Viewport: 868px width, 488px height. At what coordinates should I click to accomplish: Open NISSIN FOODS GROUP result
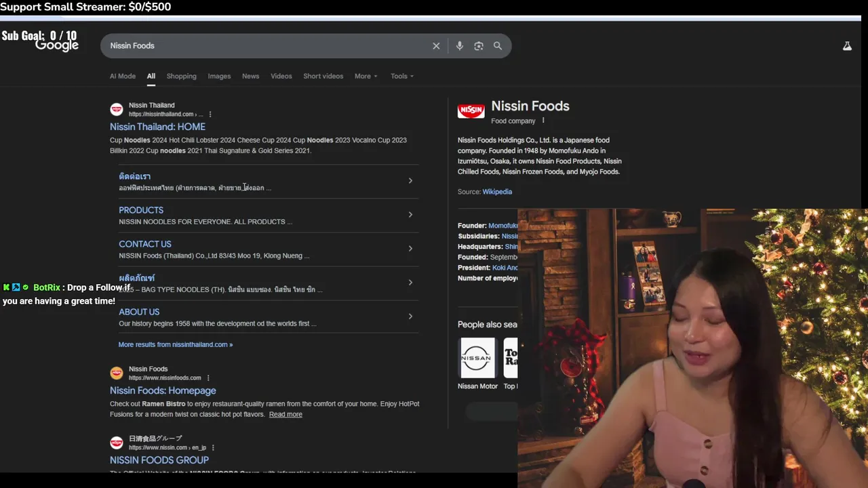pyautogui.click(x=159, y=460)
